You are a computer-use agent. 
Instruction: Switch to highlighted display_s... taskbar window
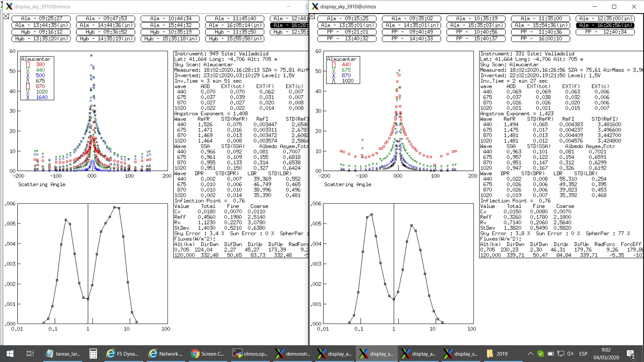click(x=376, y=354)
